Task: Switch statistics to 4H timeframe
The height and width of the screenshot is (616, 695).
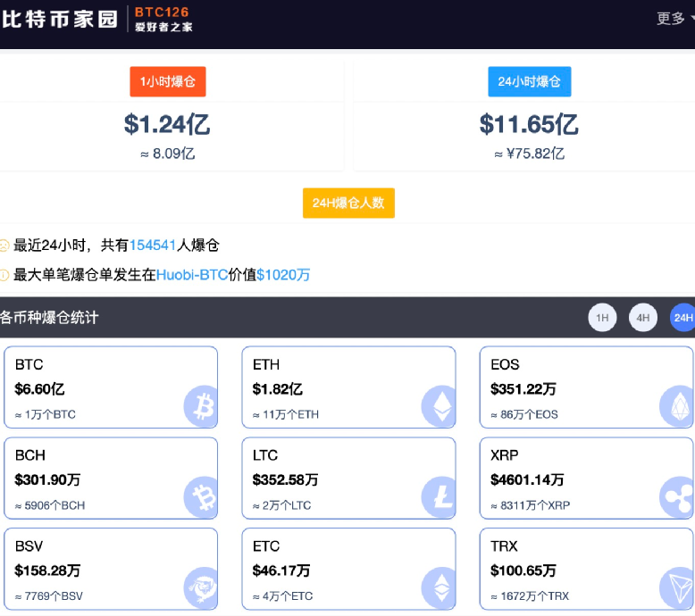Action: (643, 318)
